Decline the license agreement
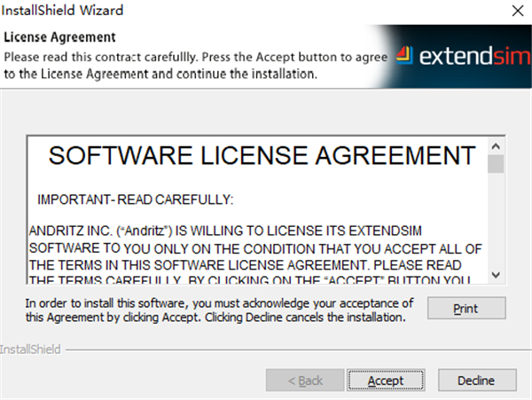Image resolution: width=532 pixels, height=400 pixels. (x=475, y=380)
